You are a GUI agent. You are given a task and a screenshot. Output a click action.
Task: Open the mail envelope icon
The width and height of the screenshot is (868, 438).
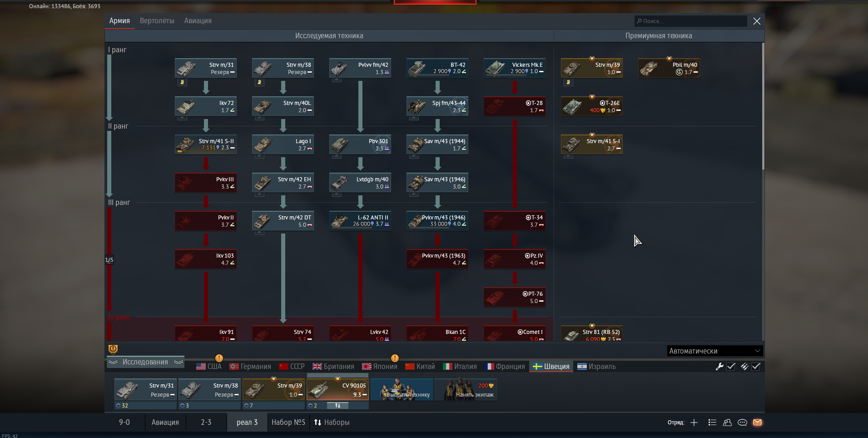point(757,423)
